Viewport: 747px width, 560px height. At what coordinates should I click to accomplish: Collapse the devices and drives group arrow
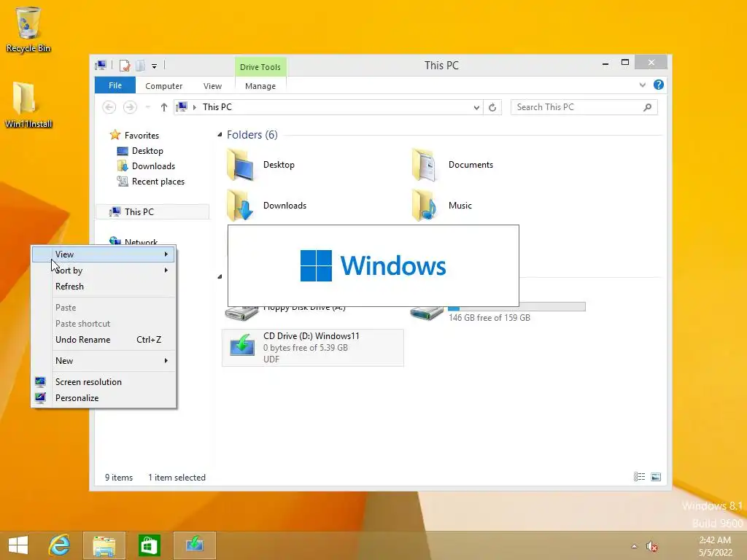click(x=220, y=276)
